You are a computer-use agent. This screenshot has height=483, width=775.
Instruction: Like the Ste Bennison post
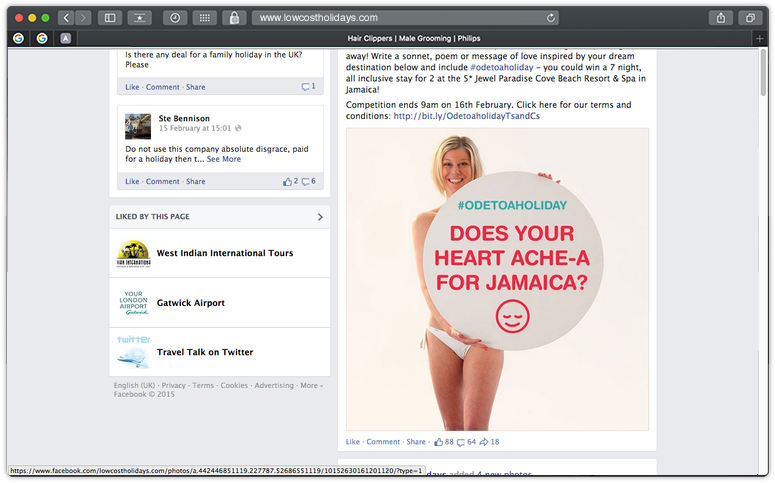[132, 181]
